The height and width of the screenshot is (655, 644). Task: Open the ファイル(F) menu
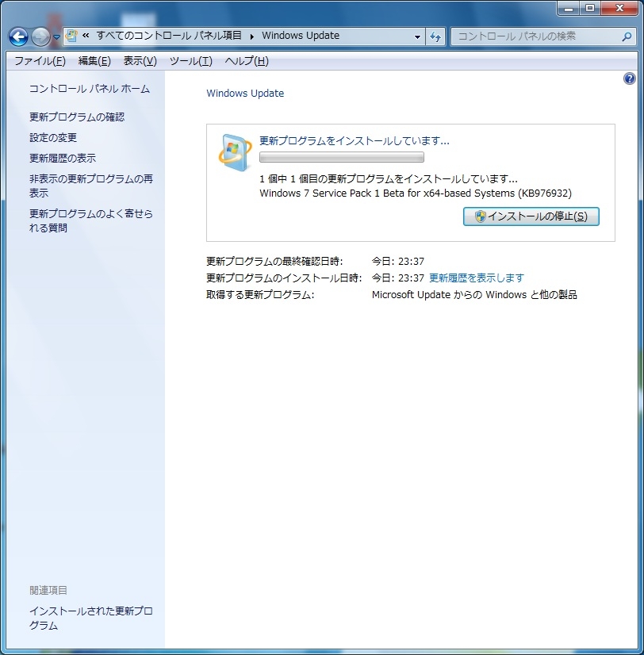pos(40,61)
